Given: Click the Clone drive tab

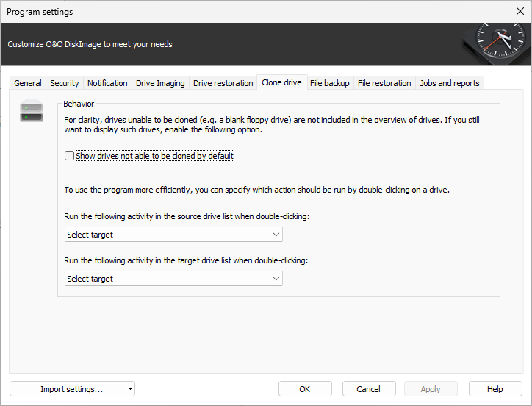Looking at the screenshot, I should point(281,82).
